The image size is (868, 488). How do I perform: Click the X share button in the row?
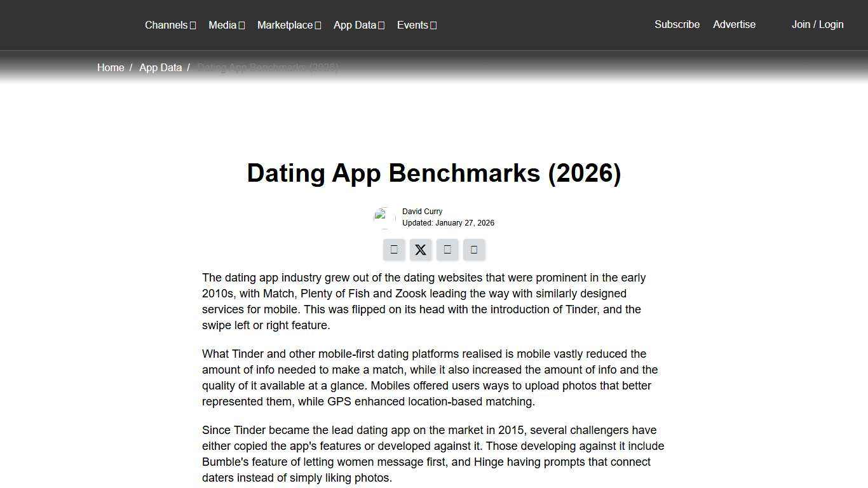tap(420, 249)
